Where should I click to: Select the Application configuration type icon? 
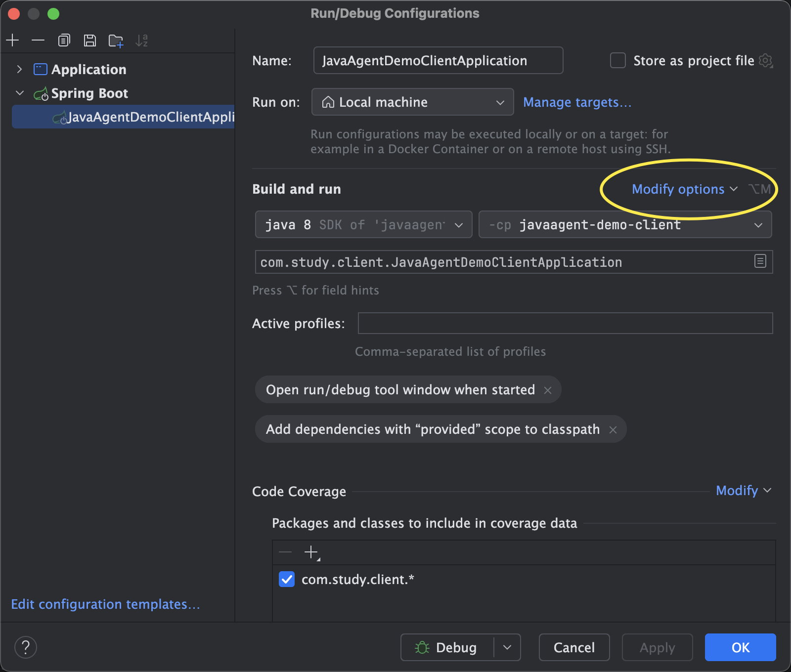[x=40, y=69]
